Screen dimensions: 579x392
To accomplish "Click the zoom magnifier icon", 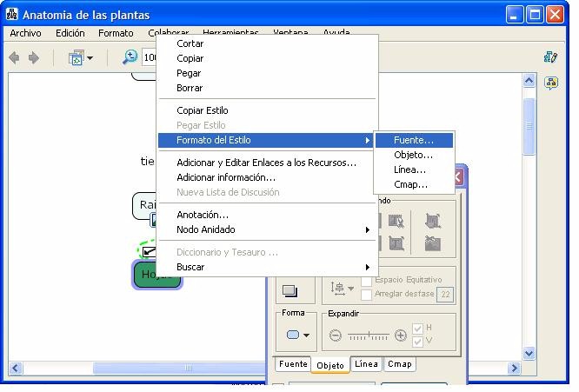I will tap(130, 57).
